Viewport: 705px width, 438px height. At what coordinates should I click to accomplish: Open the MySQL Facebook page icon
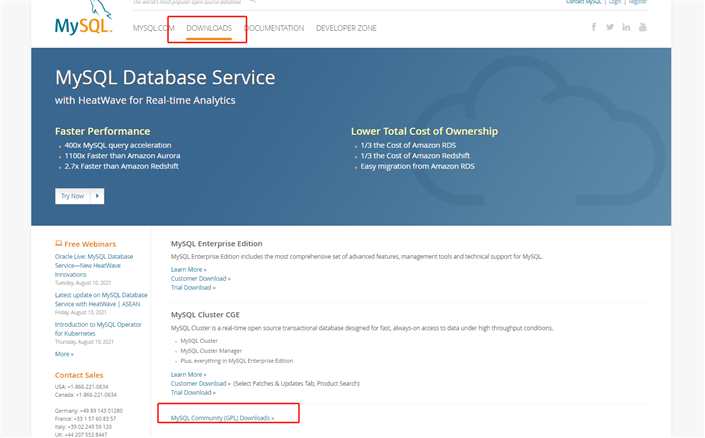tap(594, 27)
